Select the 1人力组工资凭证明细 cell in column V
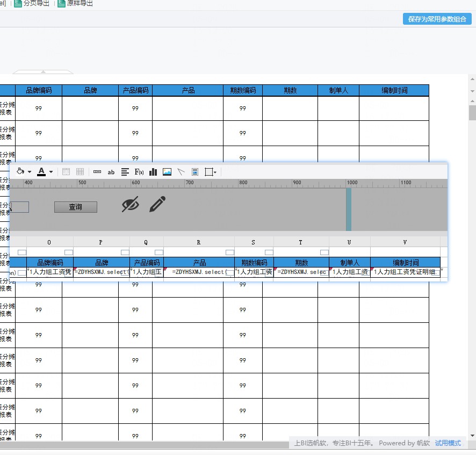This screenshot has height=455, width=476. [405, 272]
